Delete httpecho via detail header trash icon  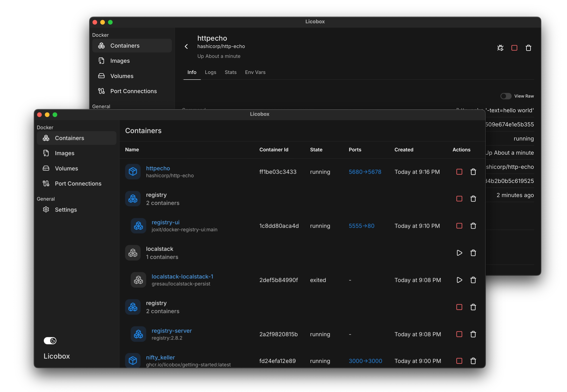pyautogui.click(x=528, y=48)
